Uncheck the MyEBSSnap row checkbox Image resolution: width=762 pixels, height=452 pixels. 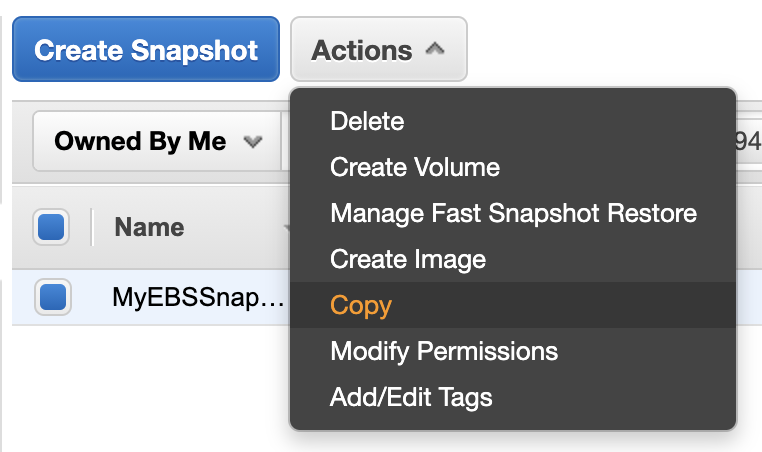tap(53, 297)
